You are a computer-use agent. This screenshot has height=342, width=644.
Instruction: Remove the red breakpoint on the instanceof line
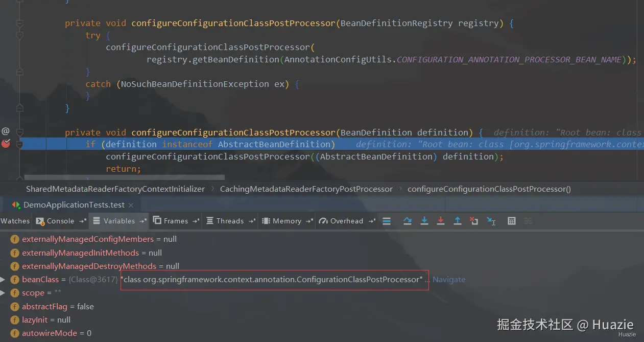[6, 144]
